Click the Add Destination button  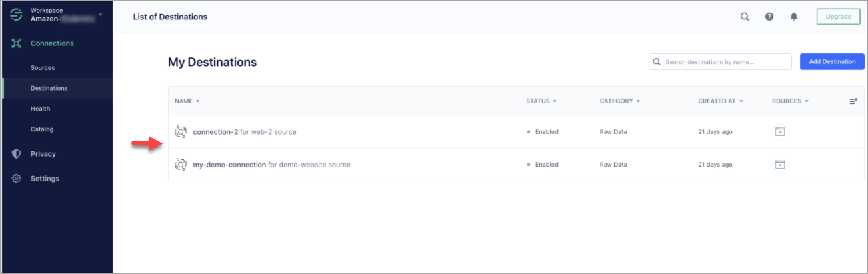pyautogui.click(x=832, y=62)
